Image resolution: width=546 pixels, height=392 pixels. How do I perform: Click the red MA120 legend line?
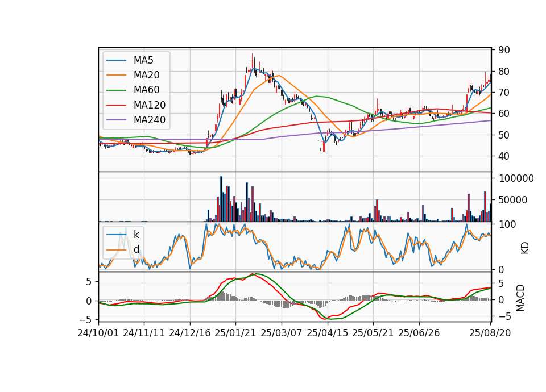116,105
